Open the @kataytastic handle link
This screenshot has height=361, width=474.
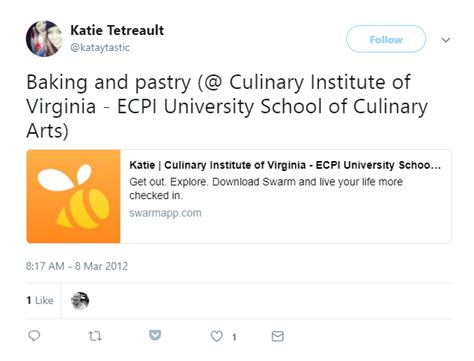[x=100, y=48]
